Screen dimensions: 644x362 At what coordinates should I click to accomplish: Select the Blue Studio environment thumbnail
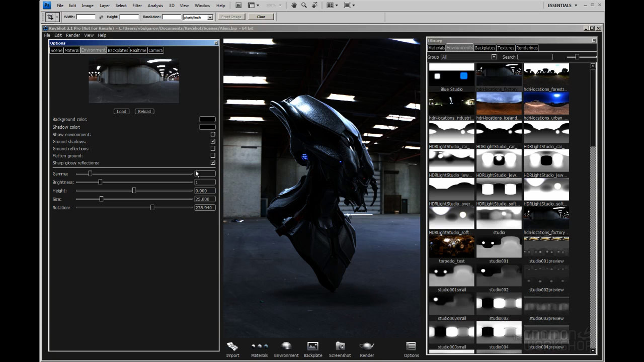(451, 75)
